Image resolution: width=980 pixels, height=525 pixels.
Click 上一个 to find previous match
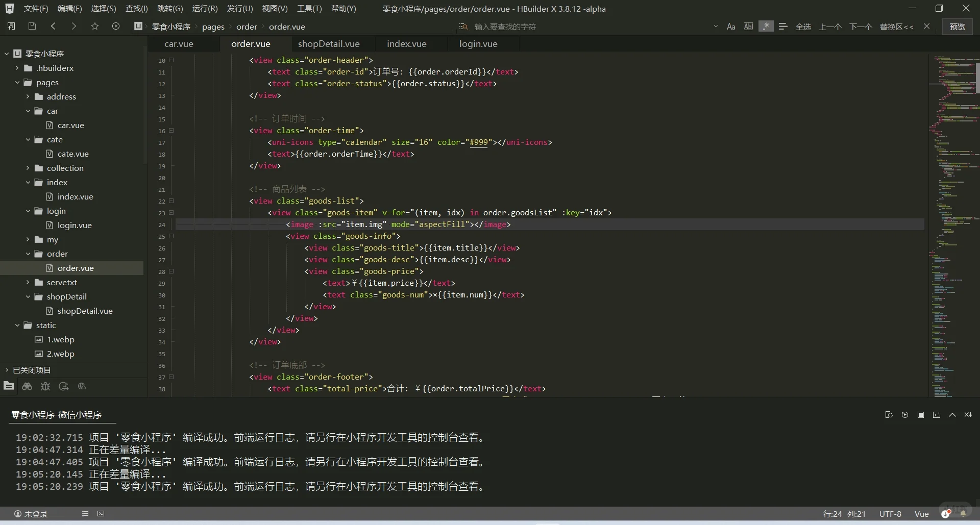830,27
